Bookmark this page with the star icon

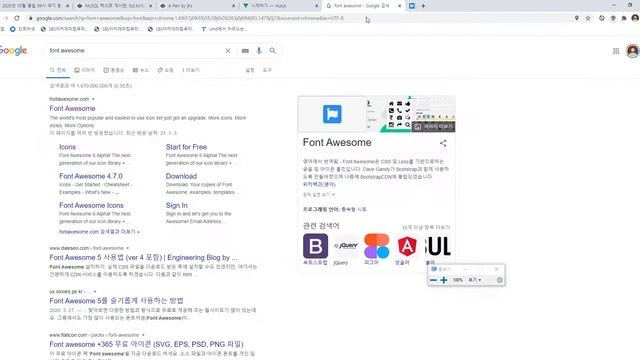[x=588, y=18]
